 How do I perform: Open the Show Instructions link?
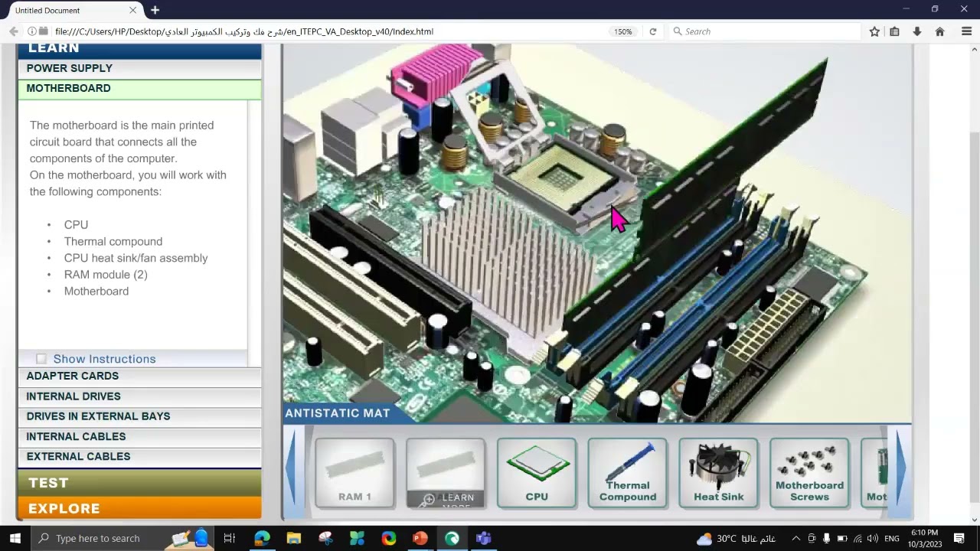coord(104,359)
